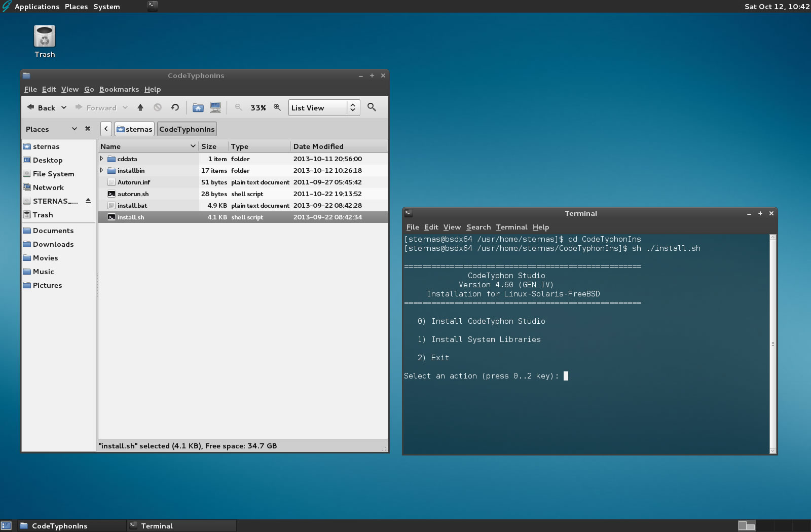The height and width of the screenshot is (532, 811).
Task: Reload the current folder
Action: (175, 107)
